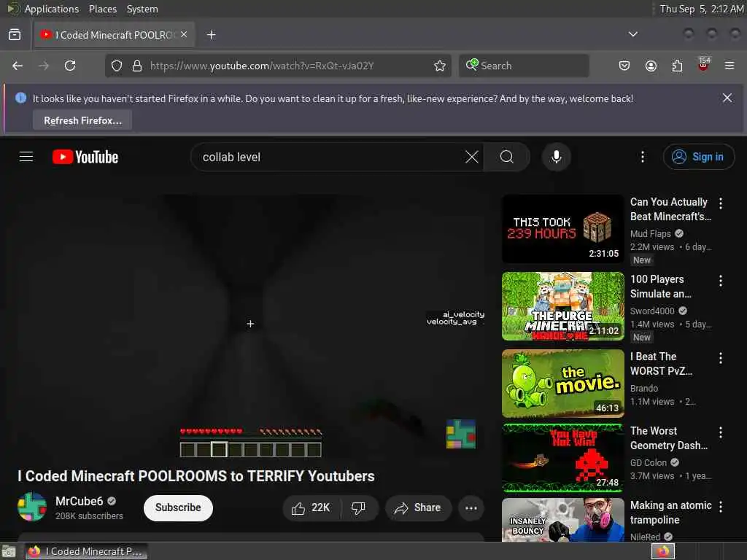Click the Sword4000 channel name

pos(652,311)
